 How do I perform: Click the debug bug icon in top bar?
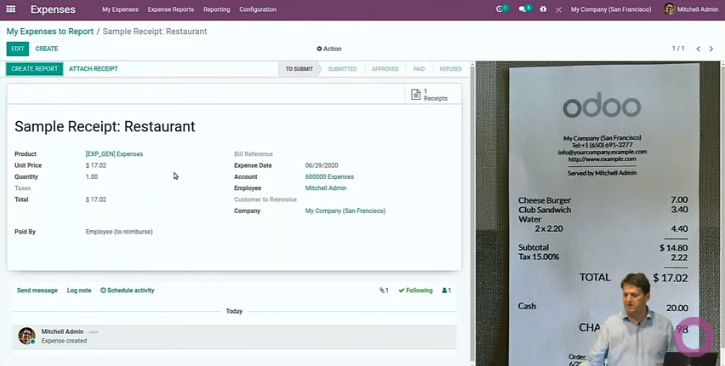point(543,9)
